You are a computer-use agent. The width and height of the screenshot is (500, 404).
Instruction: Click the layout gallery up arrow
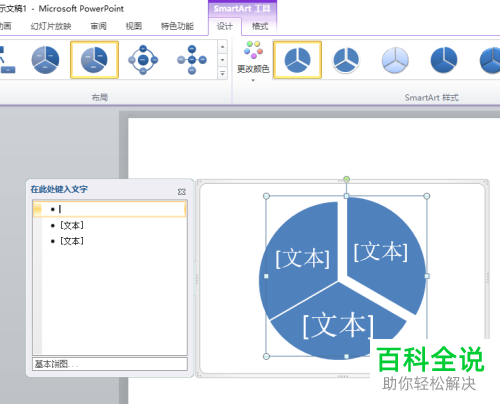click(x=222, y=47)
